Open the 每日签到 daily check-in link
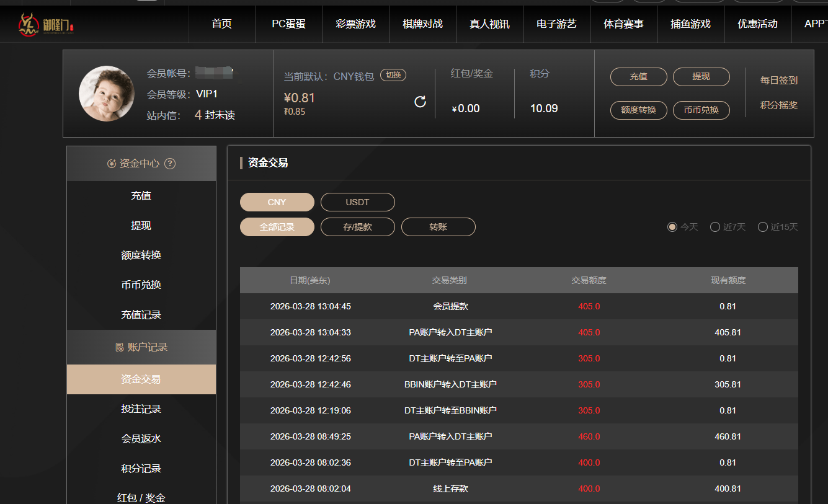 click(x=778, y=81)
